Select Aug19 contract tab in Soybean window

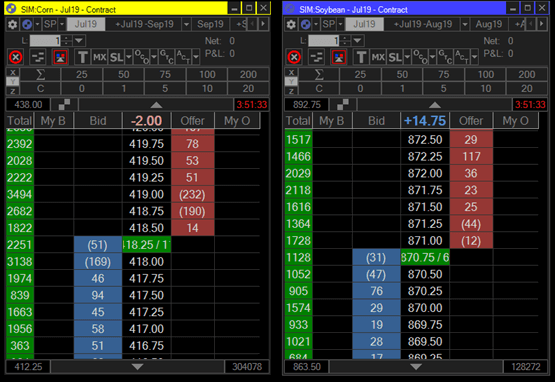(x=489, y=24)
